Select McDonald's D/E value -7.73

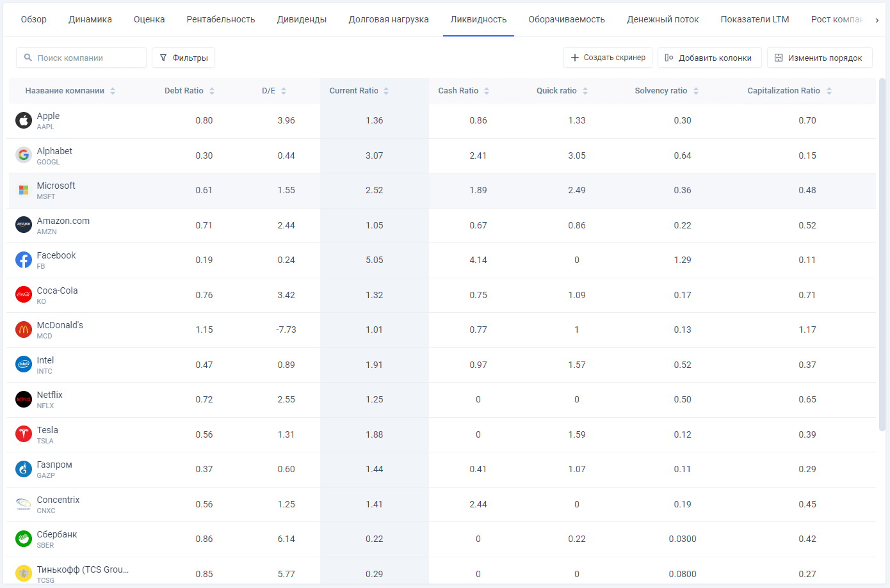(286, 330)
